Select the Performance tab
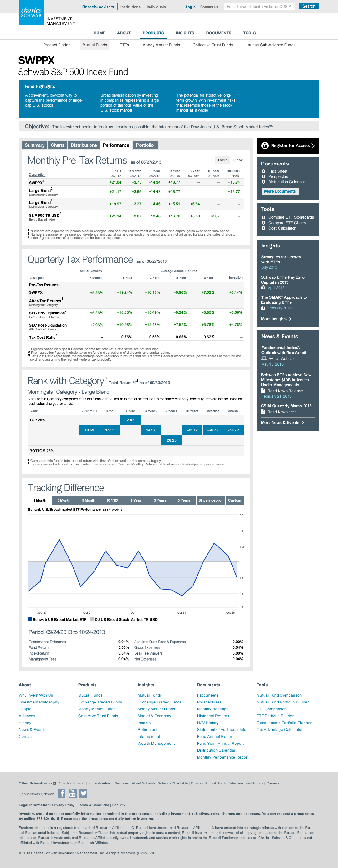Image resolution: width=338 pixels, height=868 pixels. click(x=116, y=145)
